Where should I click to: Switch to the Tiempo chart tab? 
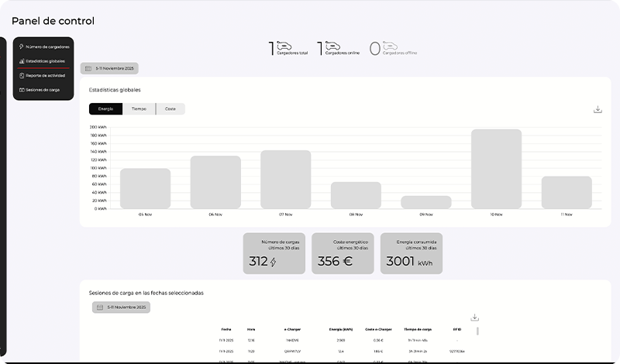click(139, 109)
